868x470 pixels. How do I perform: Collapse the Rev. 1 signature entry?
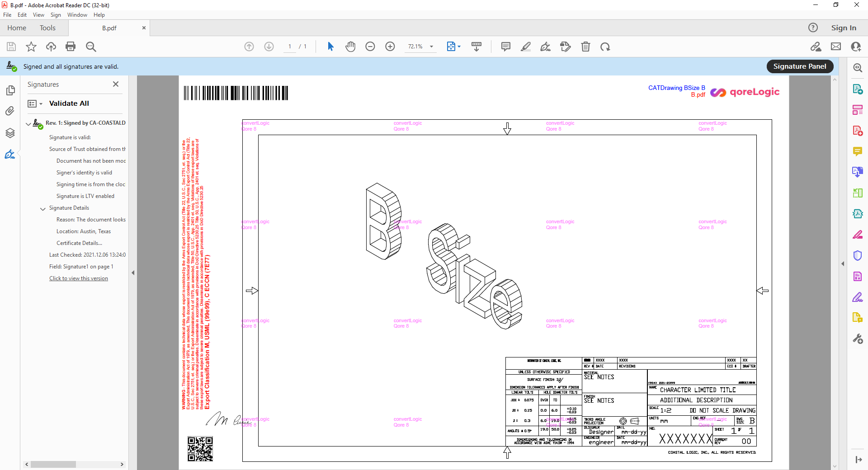coord(28,123)
